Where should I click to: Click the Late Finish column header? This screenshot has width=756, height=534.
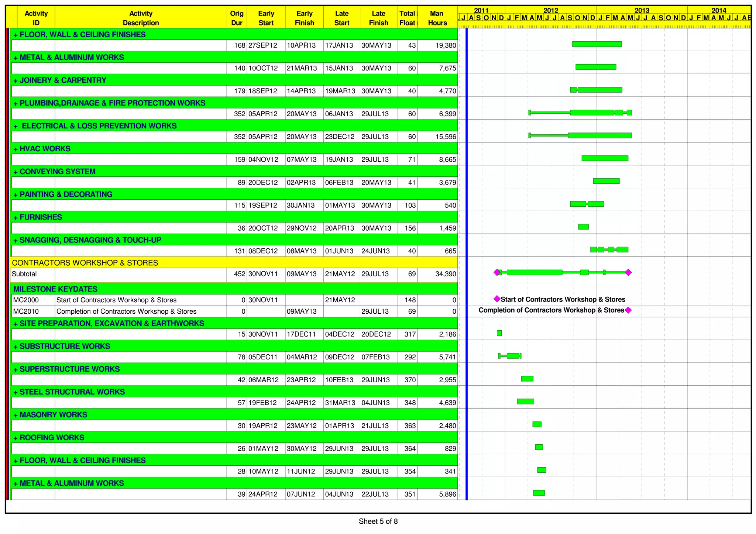click(378, 18)
